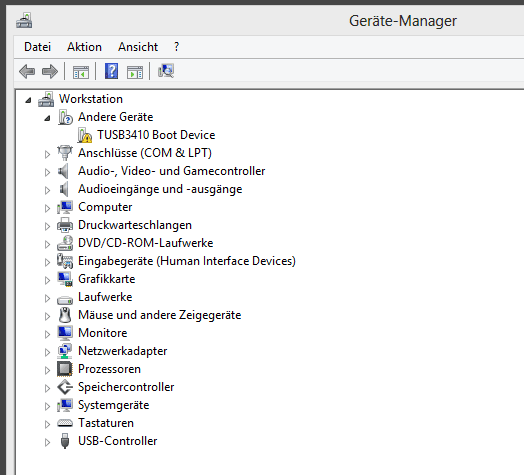This screenshot has height=475, width=524.
Task: Click the Netzwerkadapter network icon
Action: [65, 351]
